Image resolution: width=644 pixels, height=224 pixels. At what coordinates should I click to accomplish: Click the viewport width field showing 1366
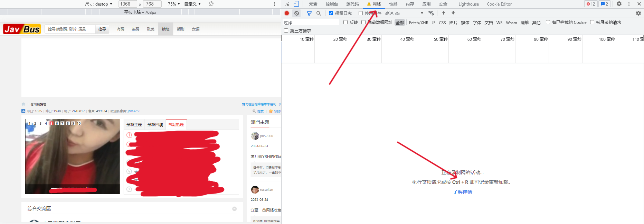coord(127,4)
